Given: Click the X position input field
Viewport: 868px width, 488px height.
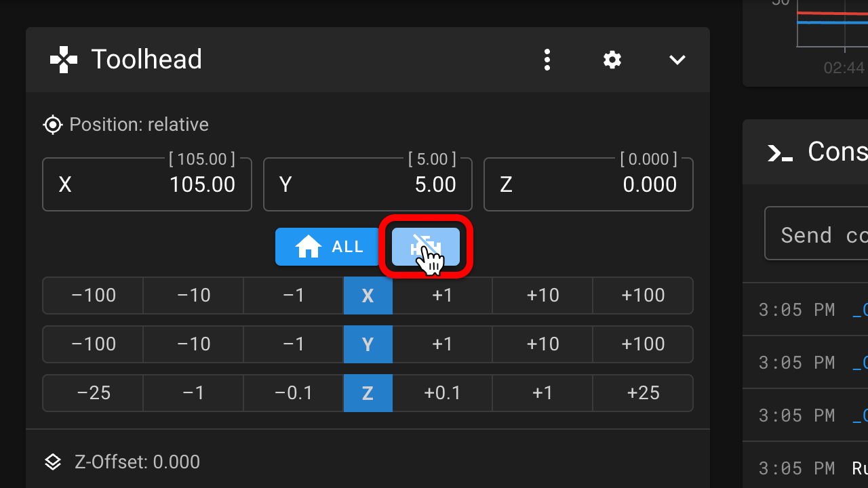Looking at the screenshot, I should click(147, 184).
